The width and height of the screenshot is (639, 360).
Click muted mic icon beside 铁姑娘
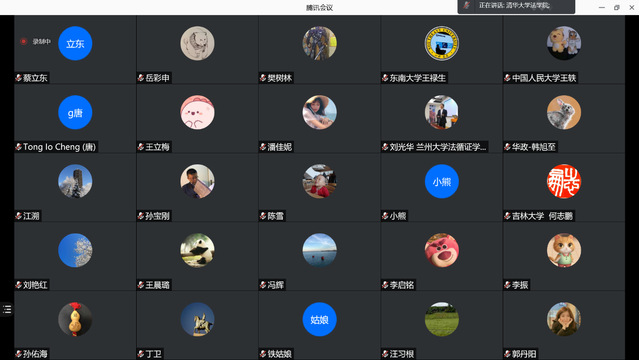pyautogui.click(x=263, y=354)
